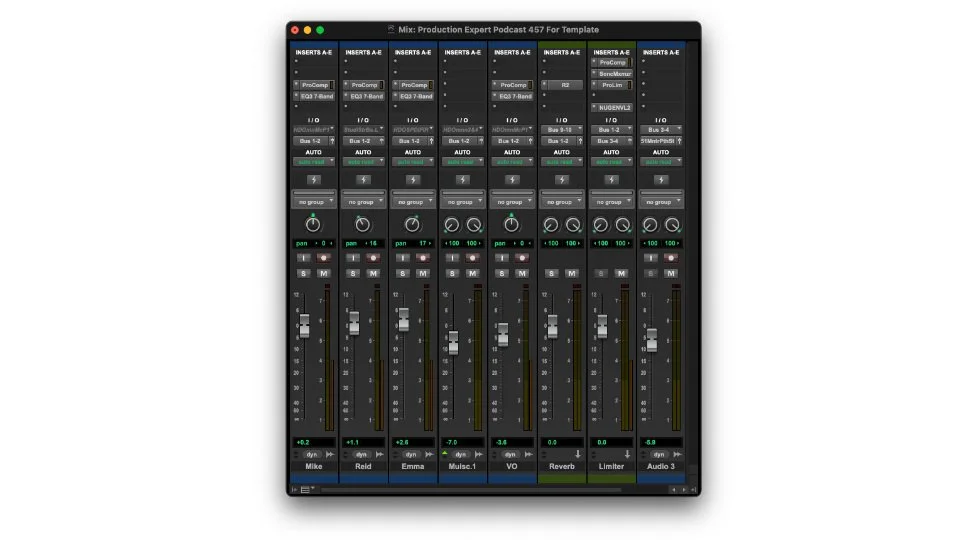
Task: Click the lightning bolt button on Emma track
Action: coord(413,180)
